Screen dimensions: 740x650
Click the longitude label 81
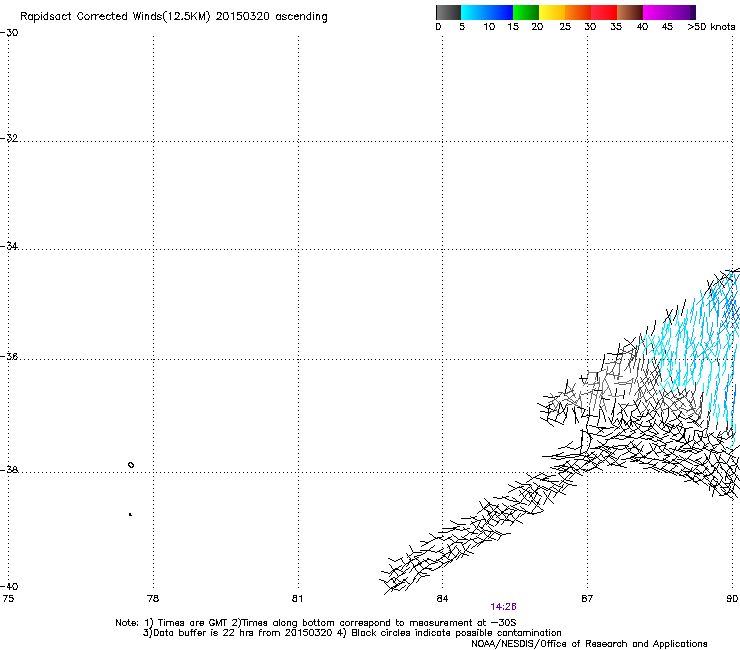[x=297, y=599]
